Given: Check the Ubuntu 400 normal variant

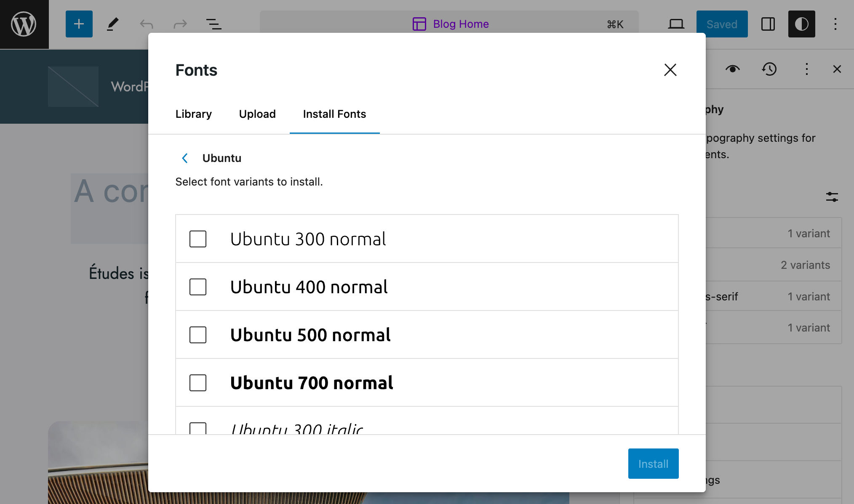Looking at the screenshot, I should pyautogui.click(x=197, y=287).
